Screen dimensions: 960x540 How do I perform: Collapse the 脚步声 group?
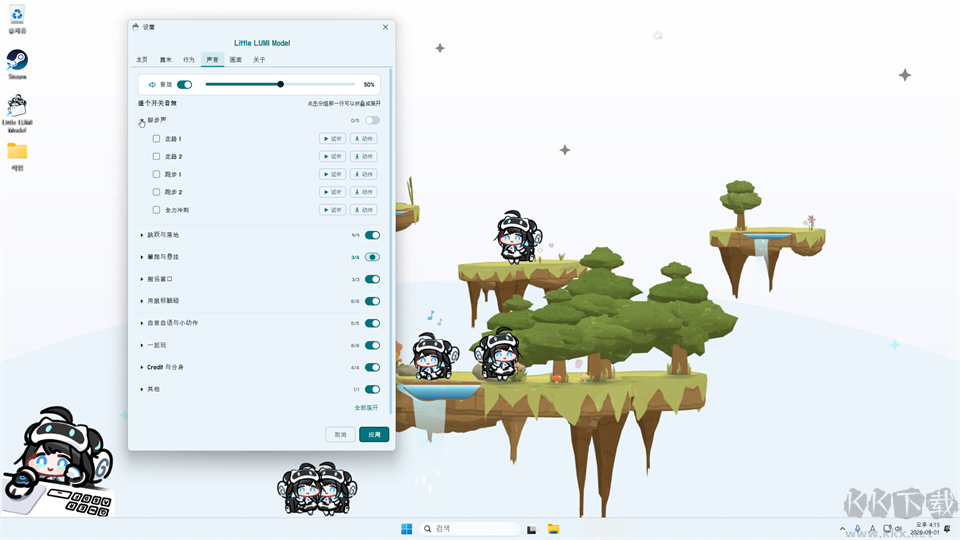pos(142,121)
